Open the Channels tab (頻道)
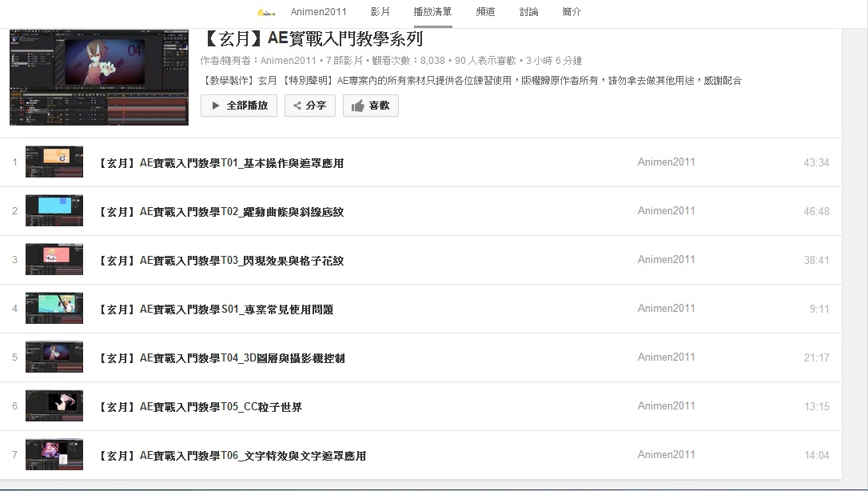 485,12
